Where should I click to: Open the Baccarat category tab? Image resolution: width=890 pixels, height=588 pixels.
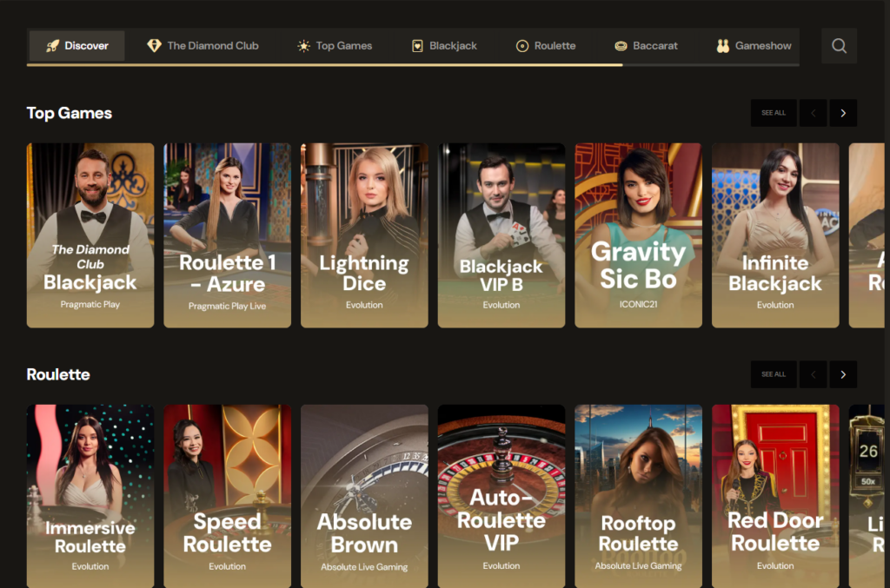646,45
